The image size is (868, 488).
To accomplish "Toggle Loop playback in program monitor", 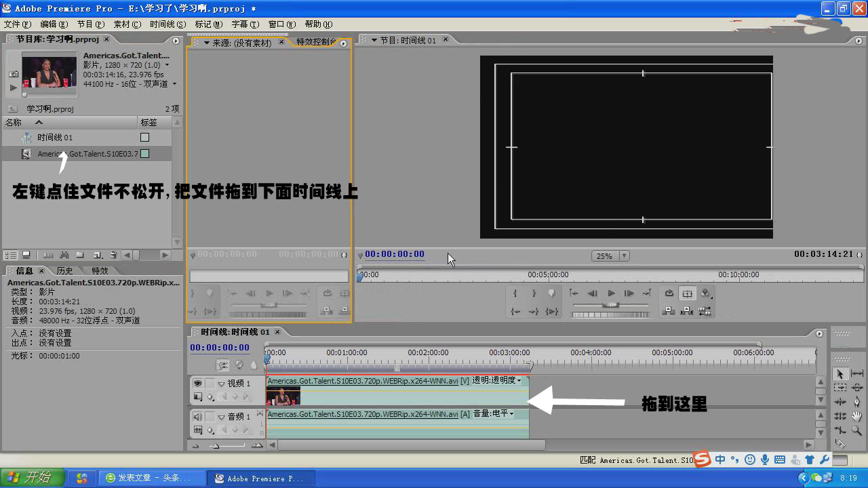I will pyautogui.click(x=669, y=293).
